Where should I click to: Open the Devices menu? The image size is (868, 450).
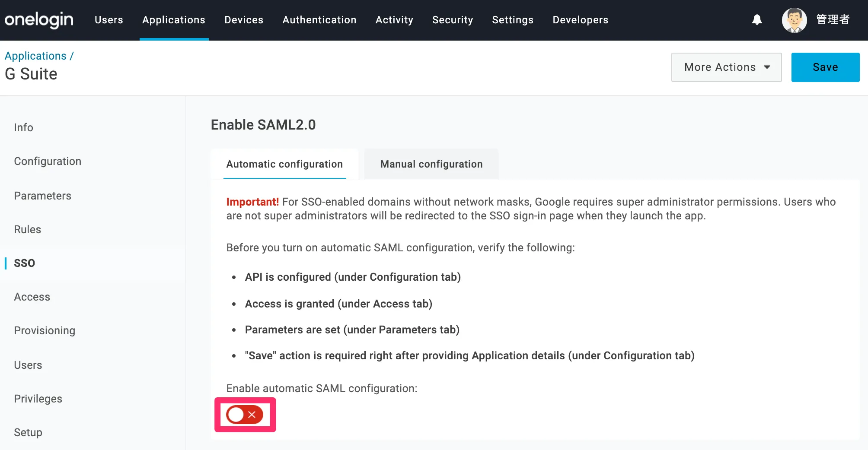point(244,20)
